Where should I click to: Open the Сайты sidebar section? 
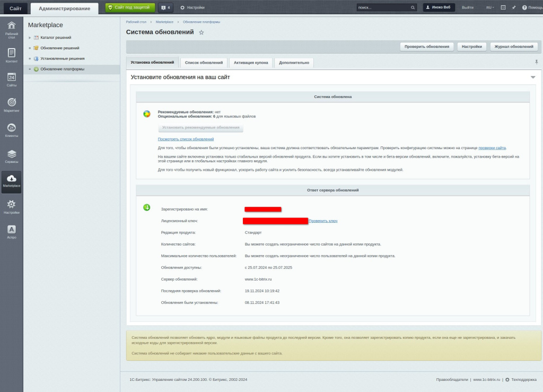coord(12,80)
